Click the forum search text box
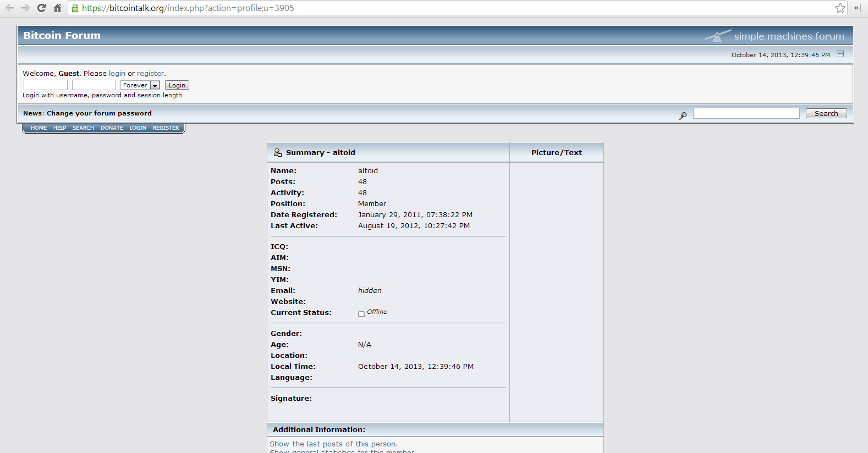 click(x=746, y=113)
